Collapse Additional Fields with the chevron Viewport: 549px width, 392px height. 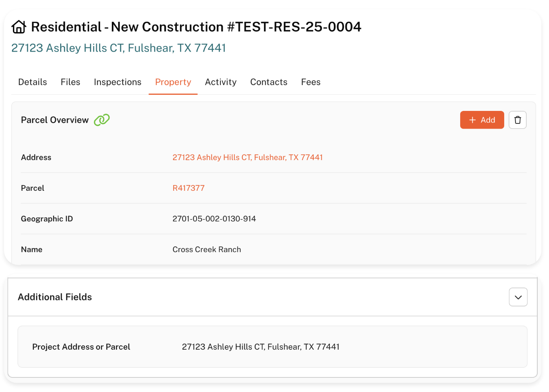(x=518, y=297)
